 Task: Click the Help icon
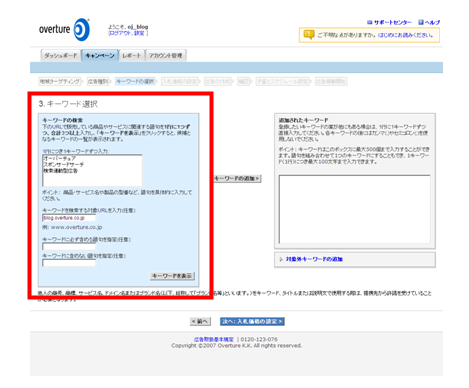[x=421, y=22]
